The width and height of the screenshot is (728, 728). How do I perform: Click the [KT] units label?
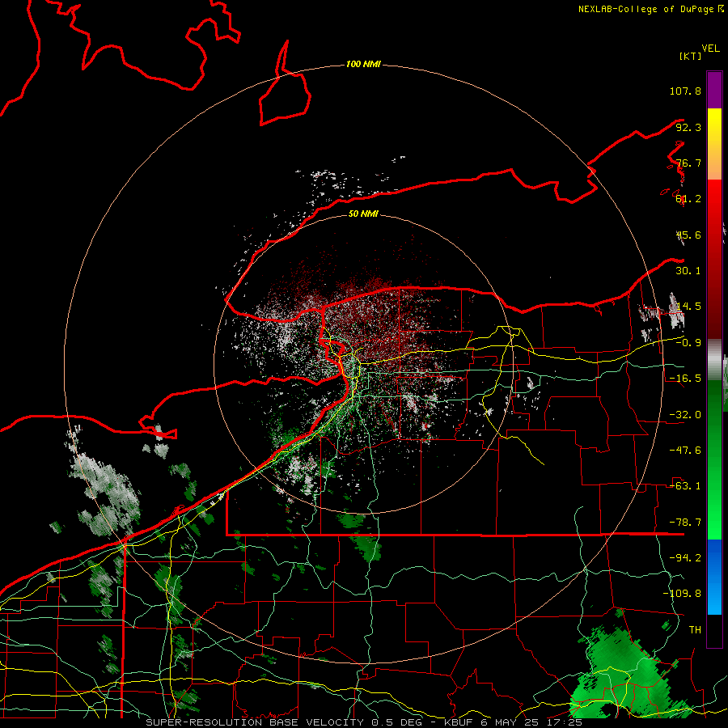[690, 56]
